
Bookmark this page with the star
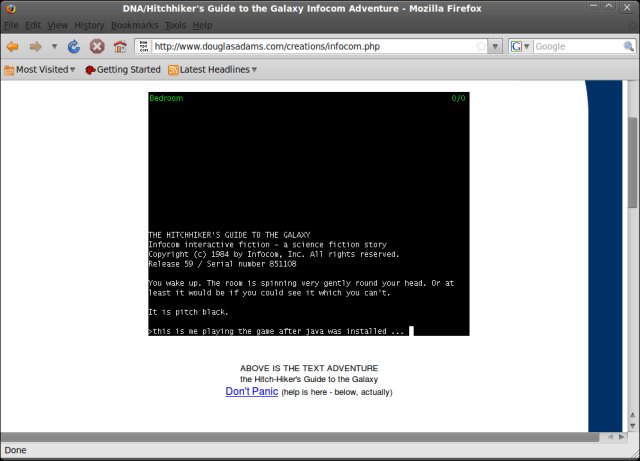[481, 46]
